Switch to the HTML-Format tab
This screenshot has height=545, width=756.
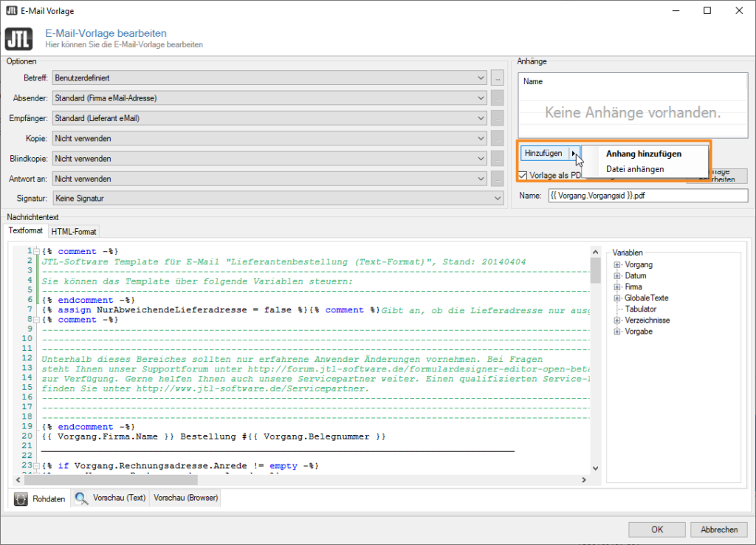(74, 231)
